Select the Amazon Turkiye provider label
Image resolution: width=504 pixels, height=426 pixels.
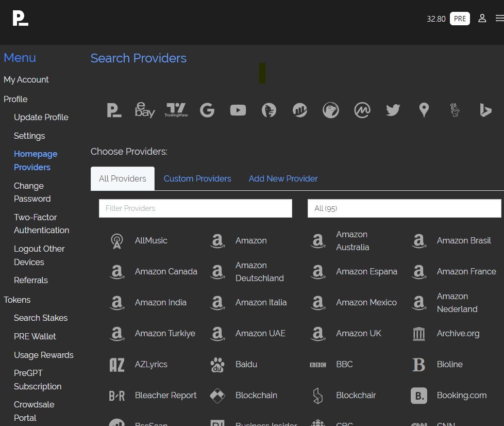(165, 333)
